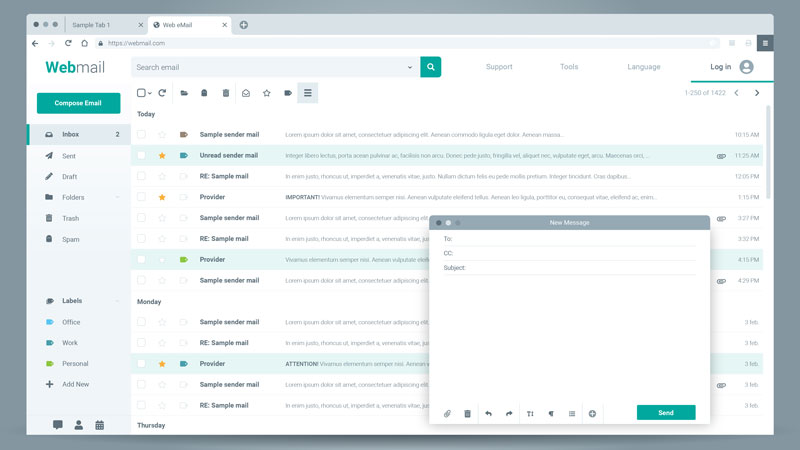Click the search magnifier button
This screenshot has height=450, width=800.
pos(430,67)
